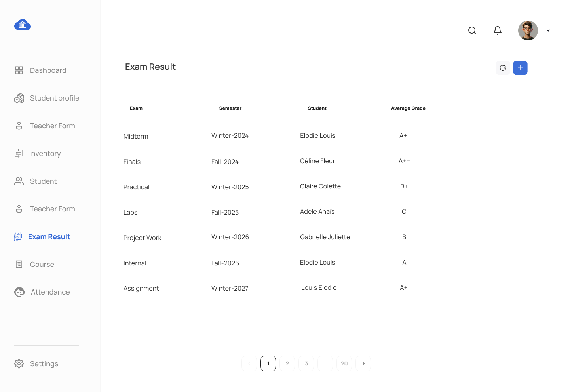The height and width of the screenshot is (392, 570).
Task: Go to page 2 in pagination
Action: [287, 363]
